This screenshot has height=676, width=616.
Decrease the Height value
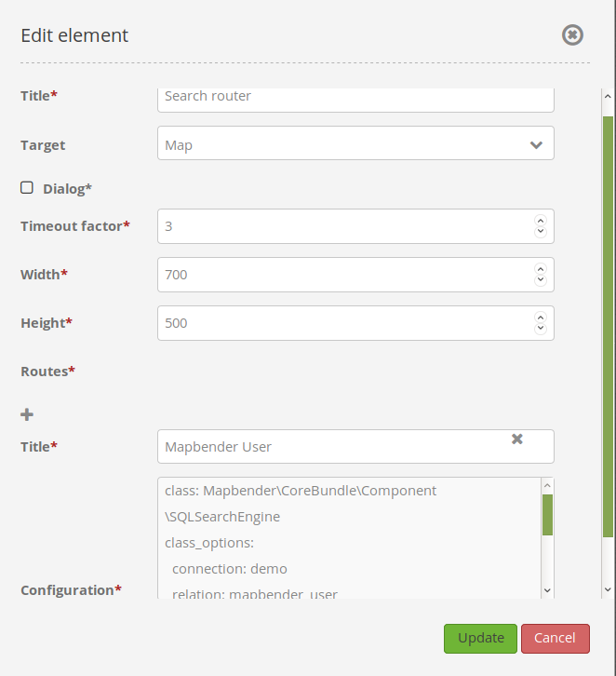540,328
